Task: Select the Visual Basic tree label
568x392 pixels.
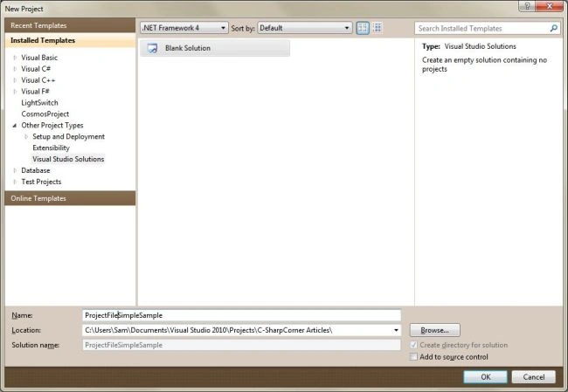Action: [39, 58]
